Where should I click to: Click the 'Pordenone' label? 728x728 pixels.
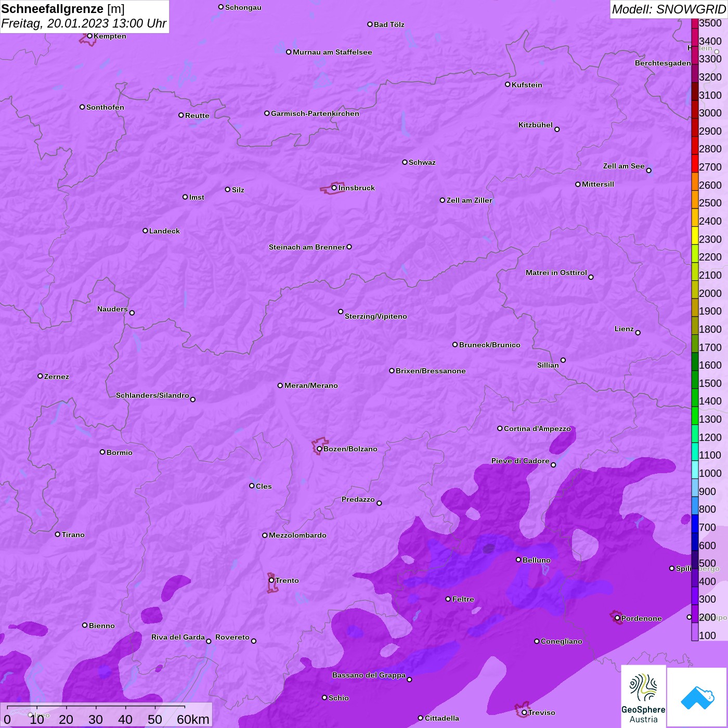[642, 618]
